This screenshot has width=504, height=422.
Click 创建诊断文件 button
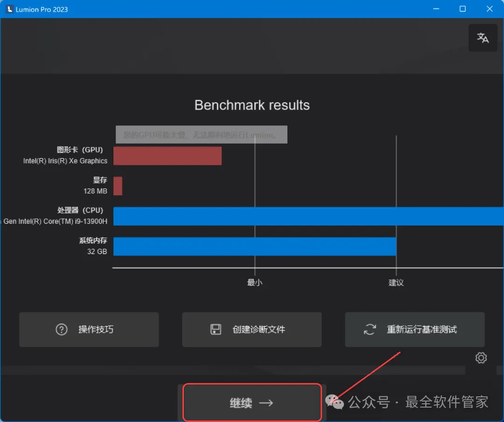(x=252, y=330)
